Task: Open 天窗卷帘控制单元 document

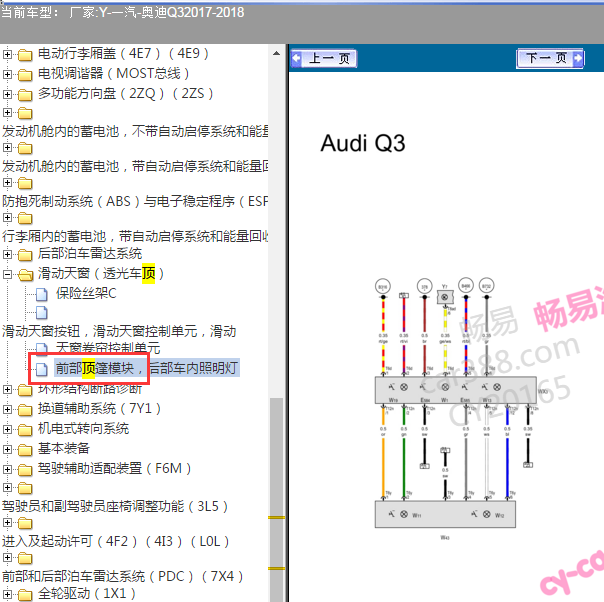Action: [108, 348]
